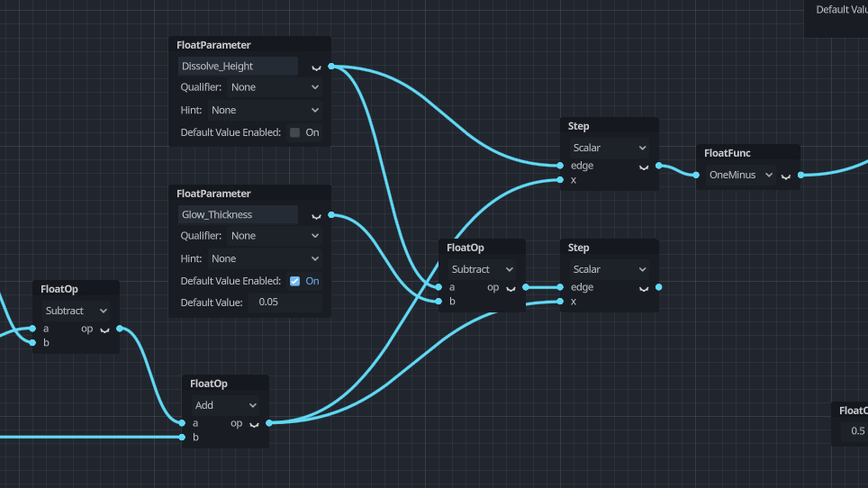Toggle op preview on left FloatOp Subtract node
Image resolution: width=868 pixels, height=488 pixels.
click(104, 330)
